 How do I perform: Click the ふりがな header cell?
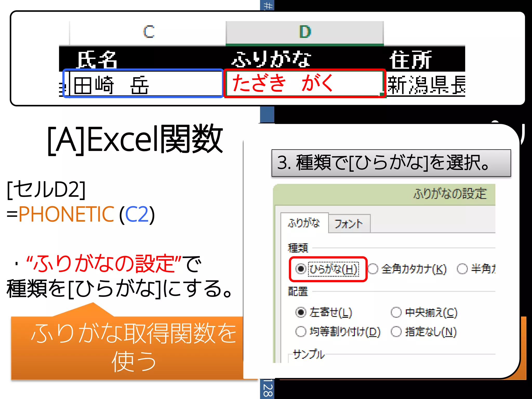point(305,59)
